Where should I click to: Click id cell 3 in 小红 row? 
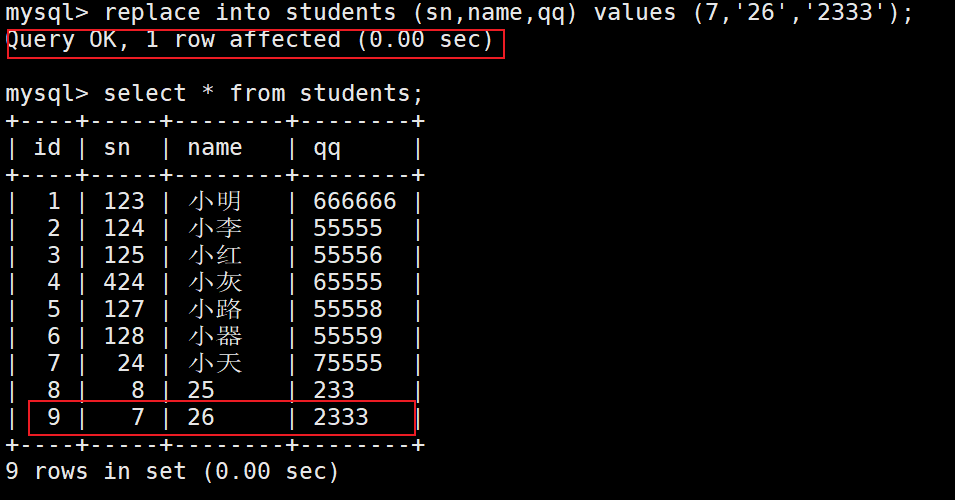(54, 255)
